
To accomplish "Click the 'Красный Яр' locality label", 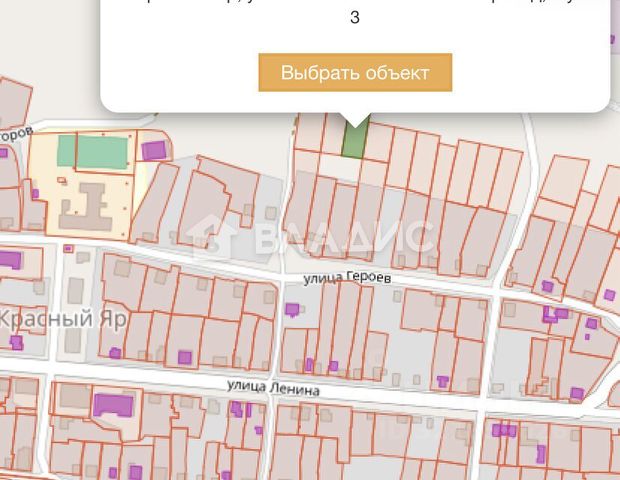I will pos(62,319).
